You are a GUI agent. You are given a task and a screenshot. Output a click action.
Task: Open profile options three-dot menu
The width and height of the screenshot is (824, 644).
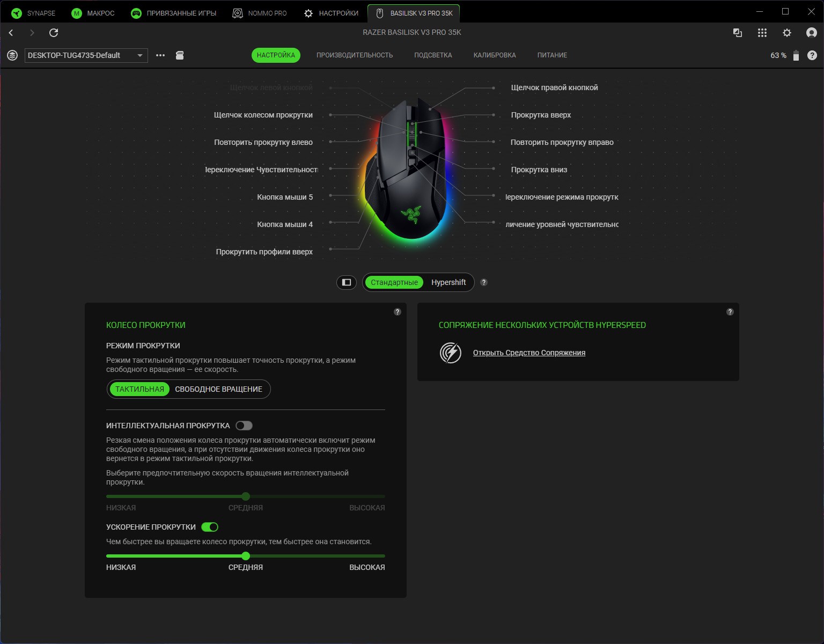pos(160,55)
